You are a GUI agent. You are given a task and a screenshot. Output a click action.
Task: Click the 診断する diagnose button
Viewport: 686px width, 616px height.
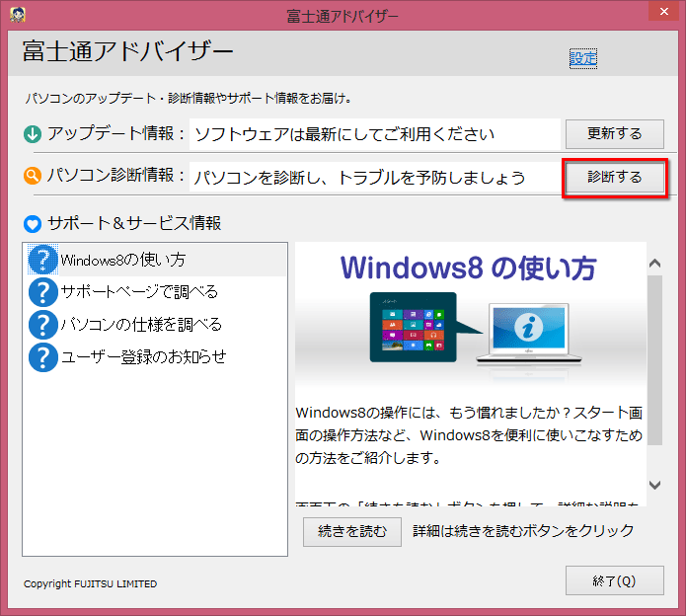click(x=614, y=178)
